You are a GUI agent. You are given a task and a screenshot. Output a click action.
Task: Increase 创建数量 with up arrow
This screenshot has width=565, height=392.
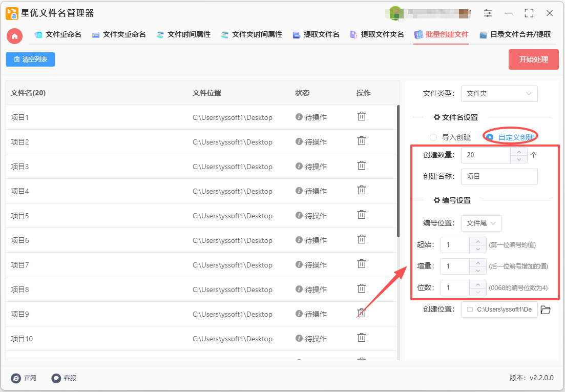(x=519, y=152)
